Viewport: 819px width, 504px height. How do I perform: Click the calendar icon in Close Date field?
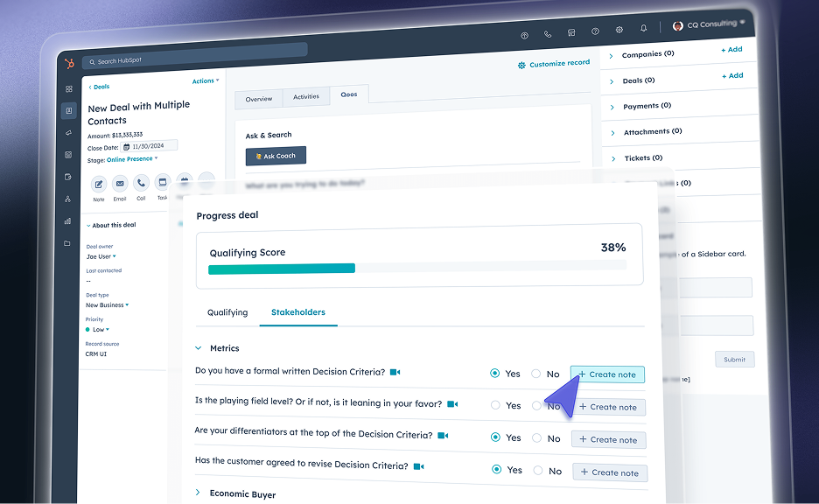pyautogui.click(x=126, y=147)
